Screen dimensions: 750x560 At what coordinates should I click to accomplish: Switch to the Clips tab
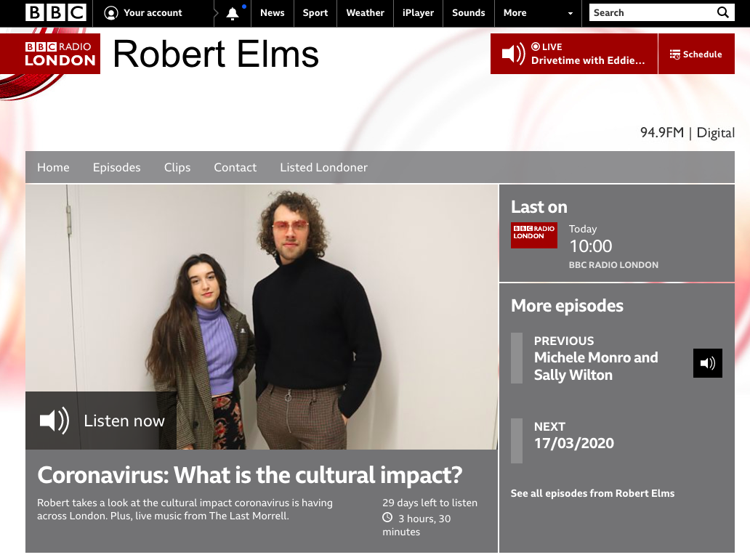[177, 167]
